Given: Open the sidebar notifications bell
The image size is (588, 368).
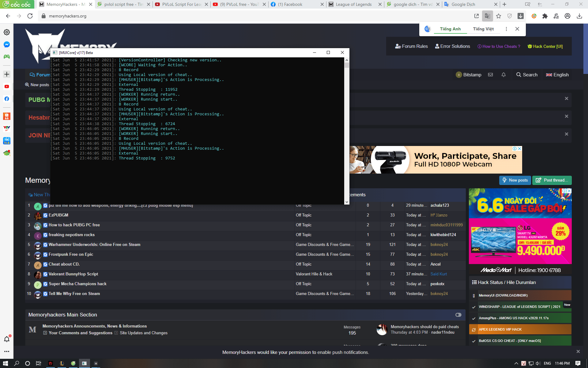Looking at the screenshot, I should (x=7, y=339).
